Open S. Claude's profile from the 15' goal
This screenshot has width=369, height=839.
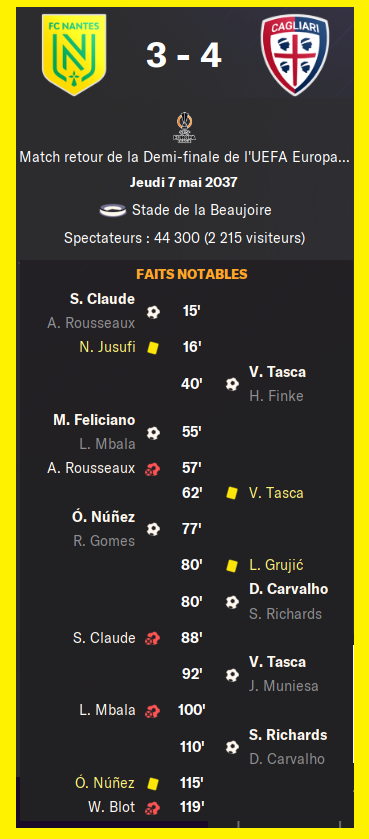tap(102, 299)
